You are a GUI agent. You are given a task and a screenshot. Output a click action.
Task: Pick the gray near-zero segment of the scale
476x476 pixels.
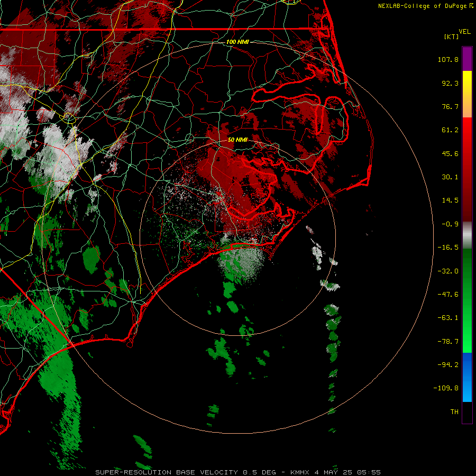tap(467, 235)
